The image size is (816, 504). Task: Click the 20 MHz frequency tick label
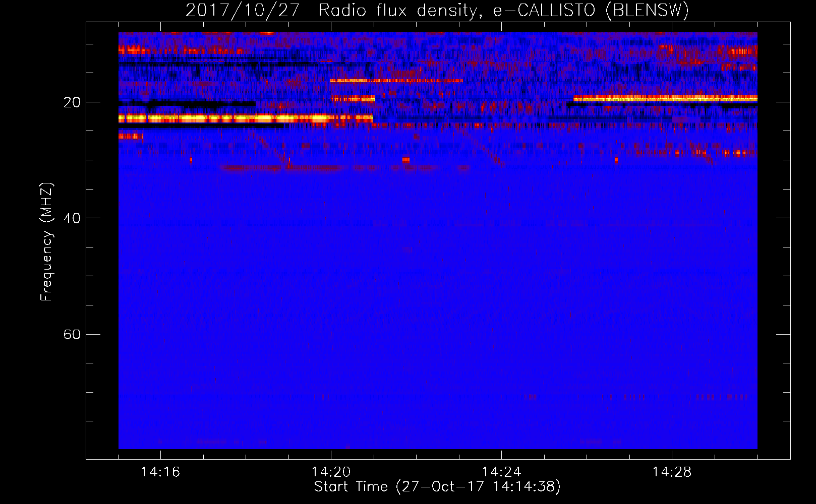point(72,102)
